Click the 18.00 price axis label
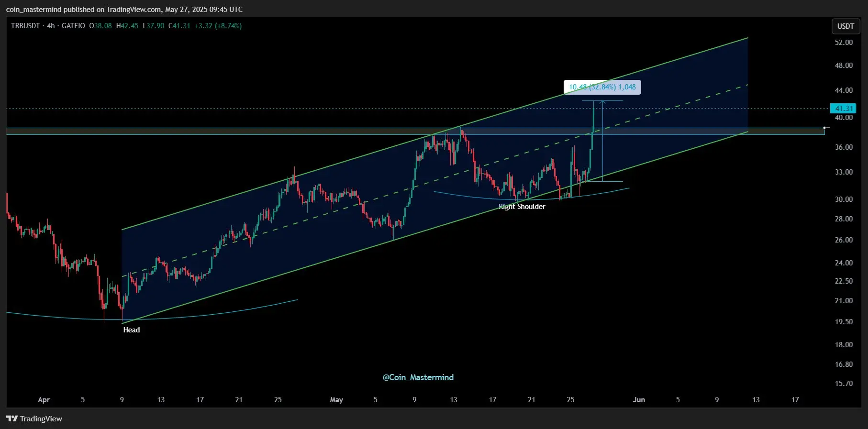The height and width of the screenshot is (429, 868). (844, 345)
